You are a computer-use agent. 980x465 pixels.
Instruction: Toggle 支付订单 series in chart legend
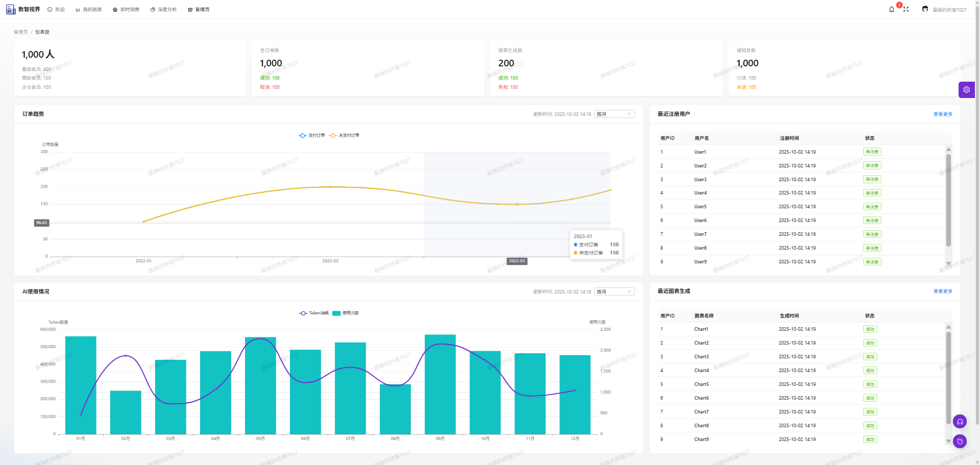(312, 136)
